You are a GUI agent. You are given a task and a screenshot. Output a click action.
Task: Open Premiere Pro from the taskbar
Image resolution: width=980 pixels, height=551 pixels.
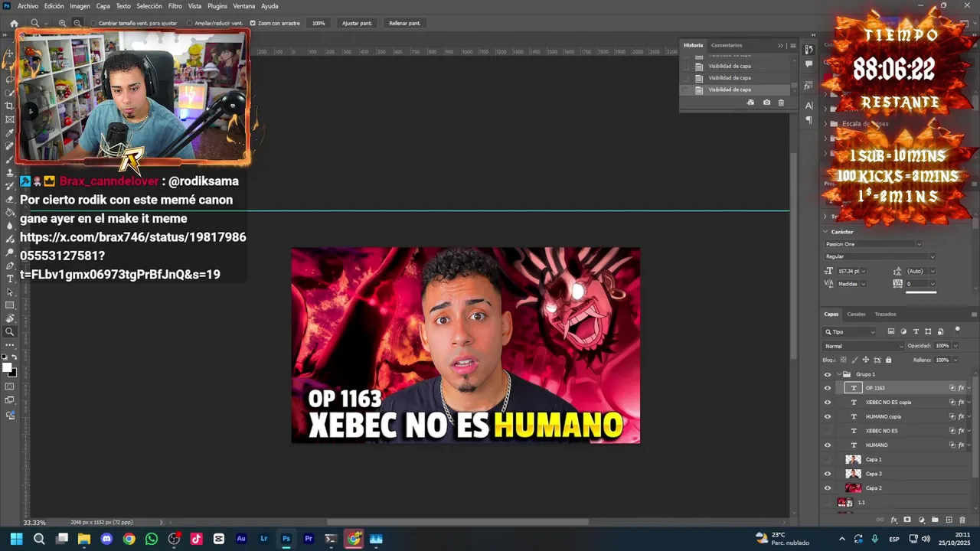[x=309, y=539]
